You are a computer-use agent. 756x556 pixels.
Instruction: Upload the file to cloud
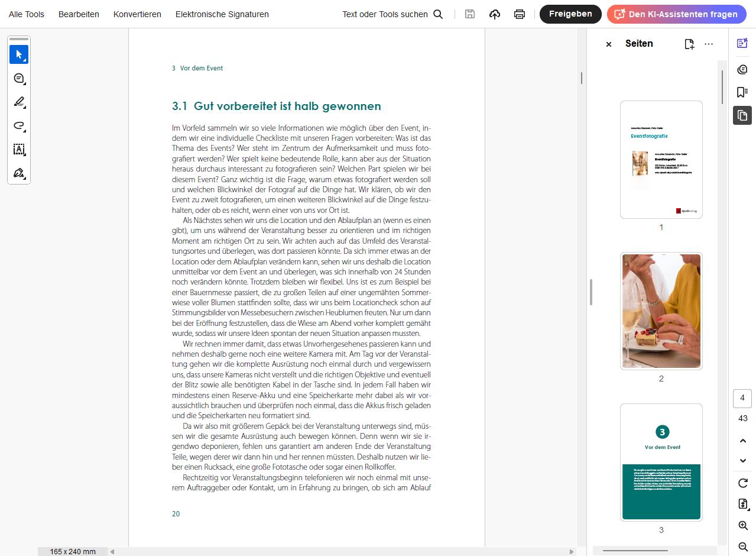[495, 14]
